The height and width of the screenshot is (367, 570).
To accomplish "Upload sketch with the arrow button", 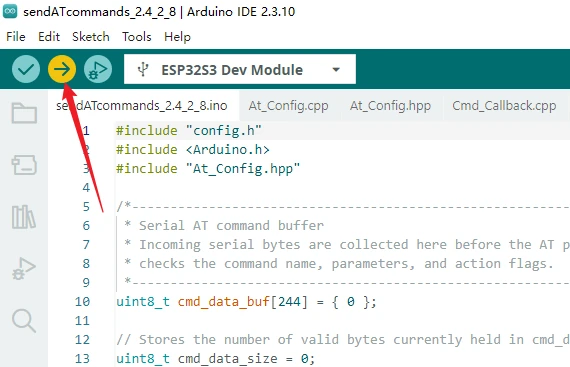I will click(62, 69).
